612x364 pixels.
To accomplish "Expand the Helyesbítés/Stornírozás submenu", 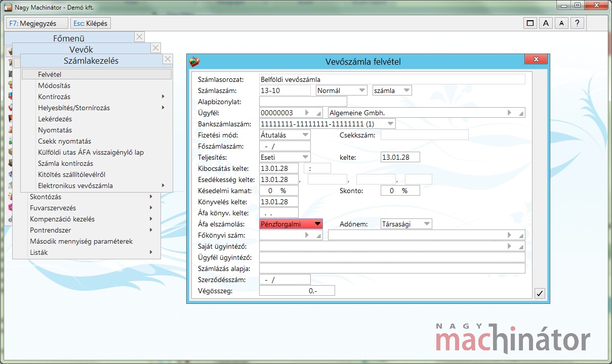I will [163, 108].
